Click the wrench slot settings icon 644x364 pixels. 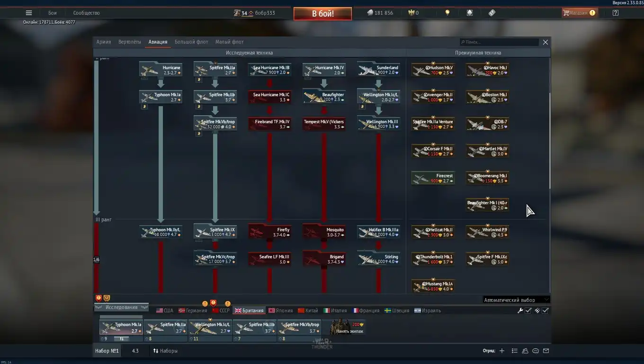(520, 310)
